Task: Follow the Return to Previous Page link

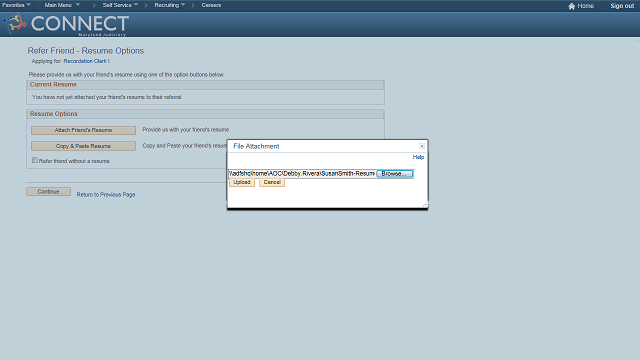Action: [x=106, y=195]
